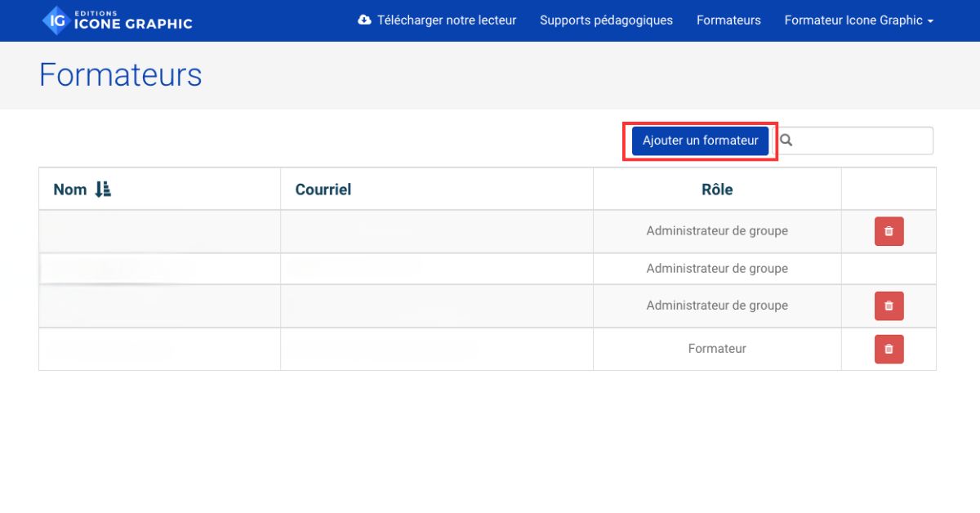Click trash icon in third table row
This screenshot has height=513, width=980.
click(889, 306)
